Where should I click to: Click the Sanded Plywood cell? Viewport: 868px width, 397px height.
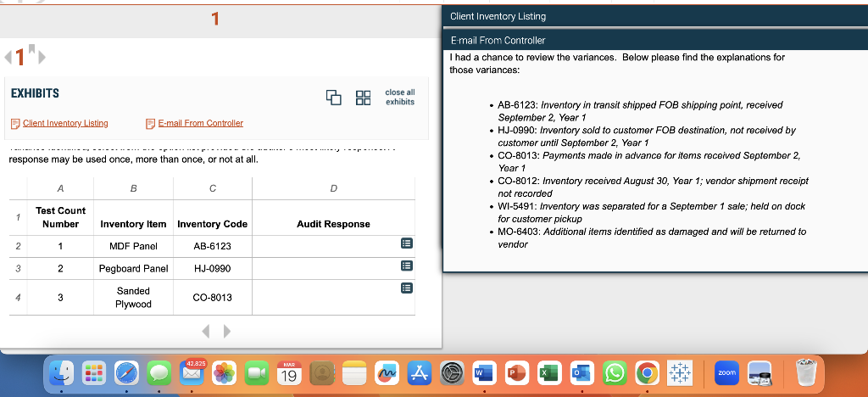pos(133,298)
